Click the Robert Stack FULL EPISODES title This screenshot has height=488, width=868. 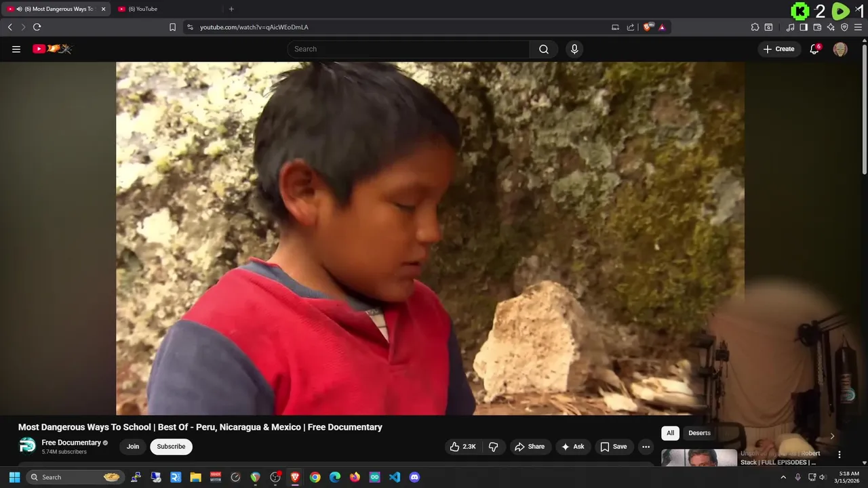[780, 457]
